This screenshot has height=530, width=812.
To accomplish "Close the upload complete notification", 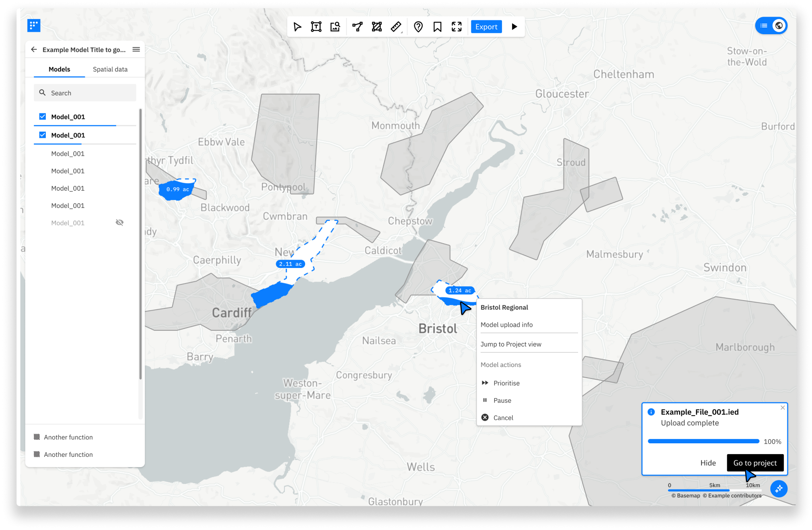I will [783, 408].
